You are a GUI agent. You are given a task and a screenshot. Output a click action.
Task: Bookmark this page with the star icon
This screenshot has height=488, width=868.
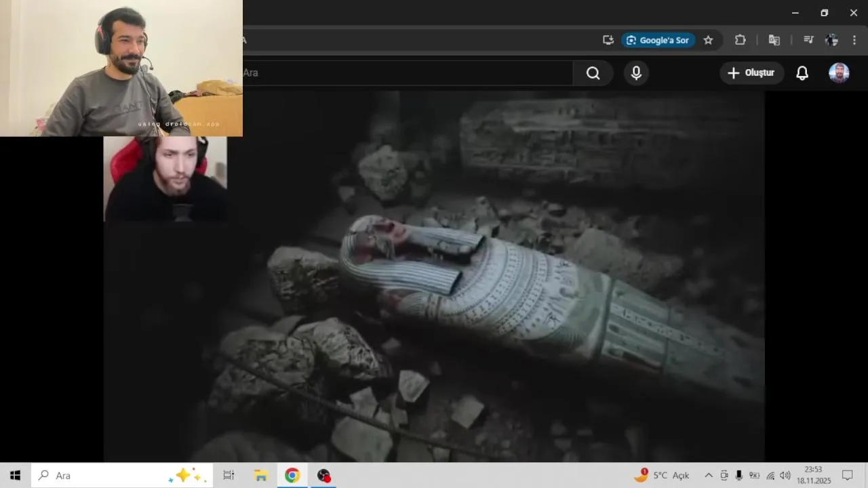(708, 40)
